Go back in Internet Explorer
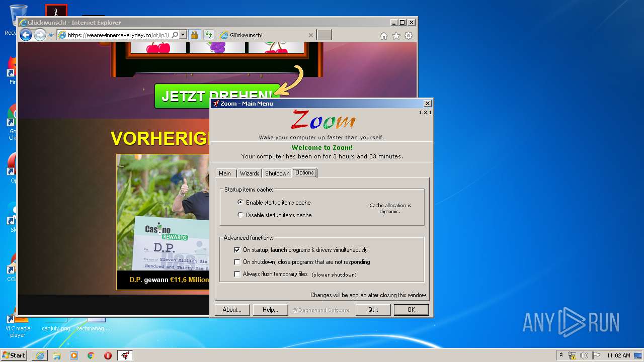 (x=26, y=35)
